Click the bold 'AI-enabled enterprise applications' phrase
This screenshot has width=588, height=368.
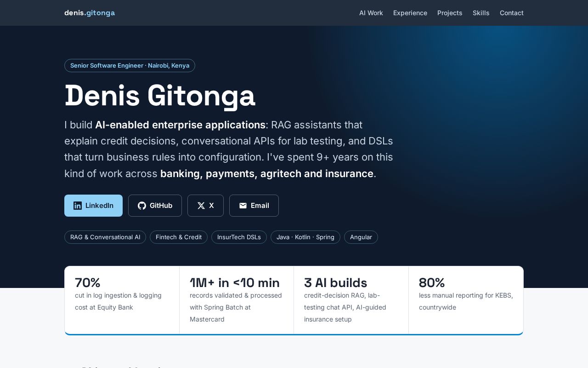pos(180,125)
